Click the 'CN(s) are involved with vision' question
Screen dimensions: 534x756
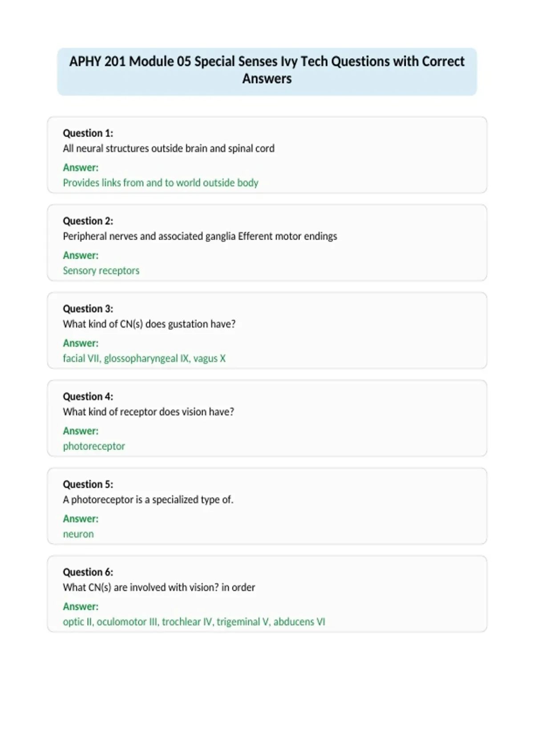click(x=159, y=587)
